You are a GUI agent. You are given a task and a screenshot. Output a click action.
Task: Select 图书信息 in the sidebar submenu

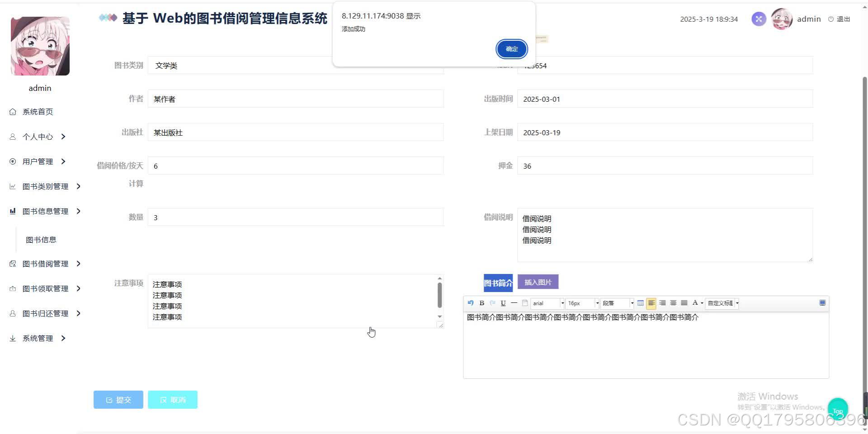click(41, 239)
